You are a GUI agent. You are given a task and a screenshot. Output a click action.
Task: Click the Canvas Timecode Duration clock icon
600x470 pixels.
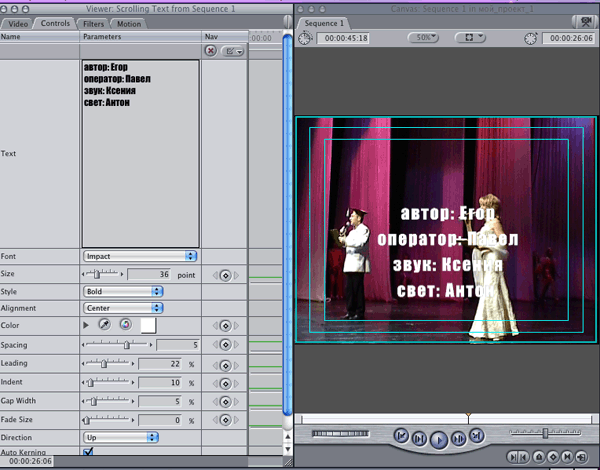coord(305,38)
